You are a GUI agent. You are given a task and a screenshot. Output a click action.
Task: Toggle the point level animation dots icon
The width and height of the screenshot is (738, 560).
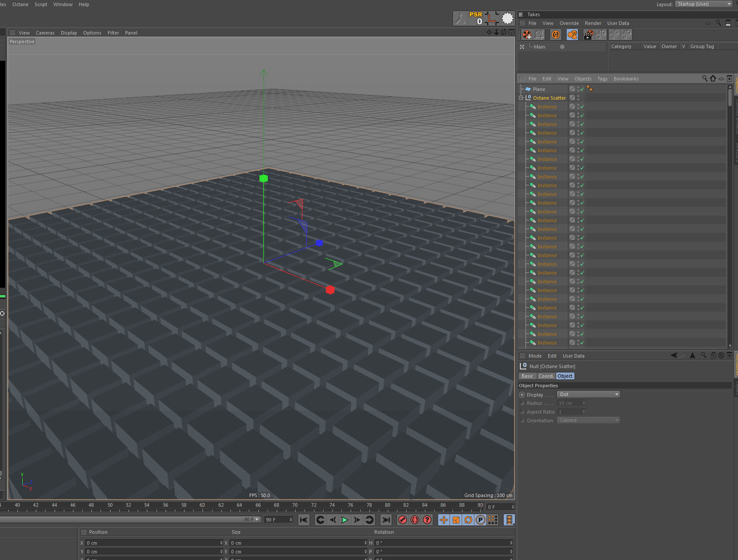(493, 520)
